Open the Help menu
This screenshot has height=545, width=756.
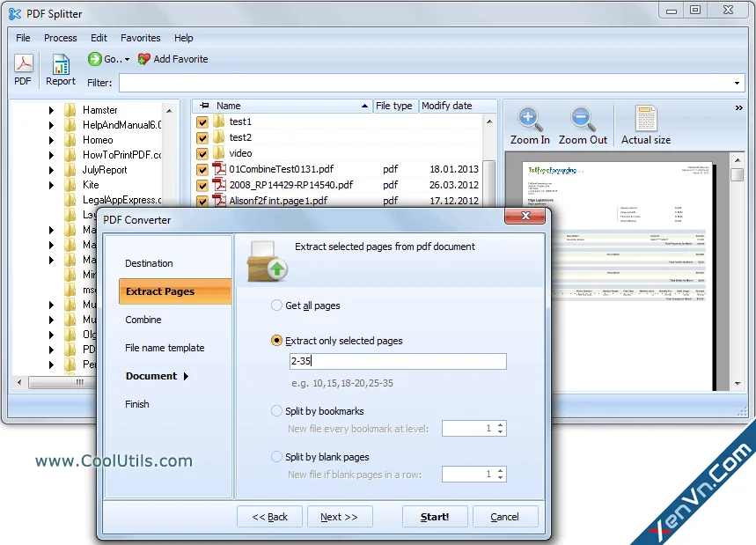[184, 38]
